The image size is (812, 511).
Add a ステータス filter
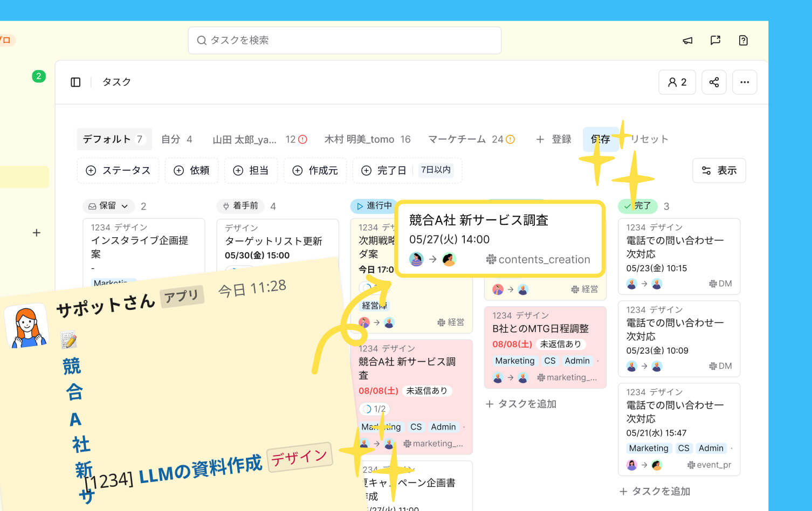[x=118, y=170]
